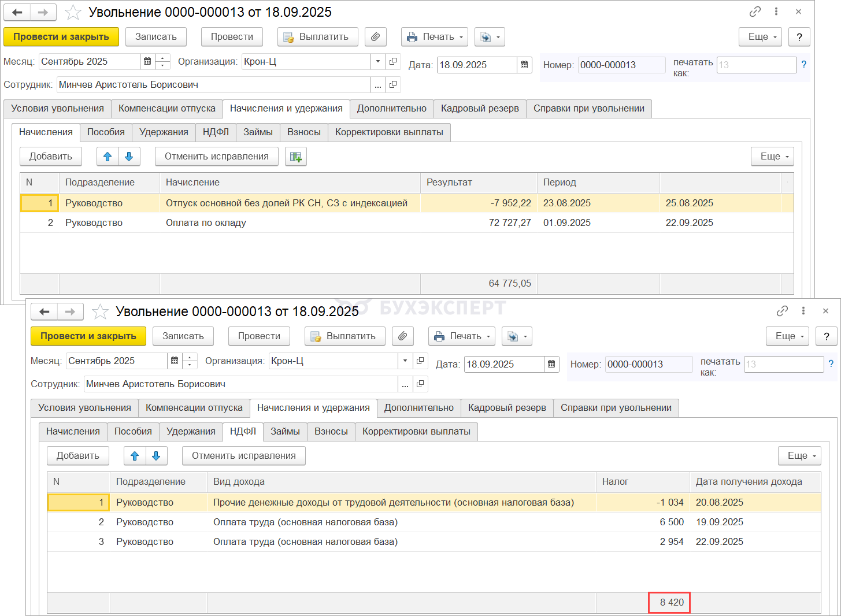
Task: Open the Удержания sub-tab in bottom window
Action: click(x=191, y=432)
